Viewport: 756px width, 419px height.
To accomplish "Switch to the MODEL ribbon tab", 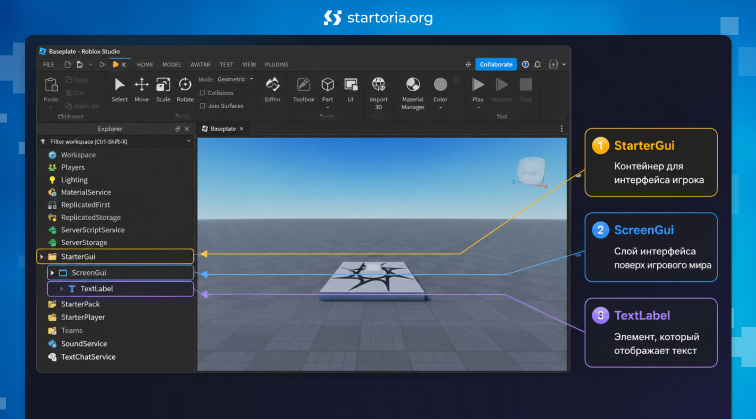I will pos(172,64).
